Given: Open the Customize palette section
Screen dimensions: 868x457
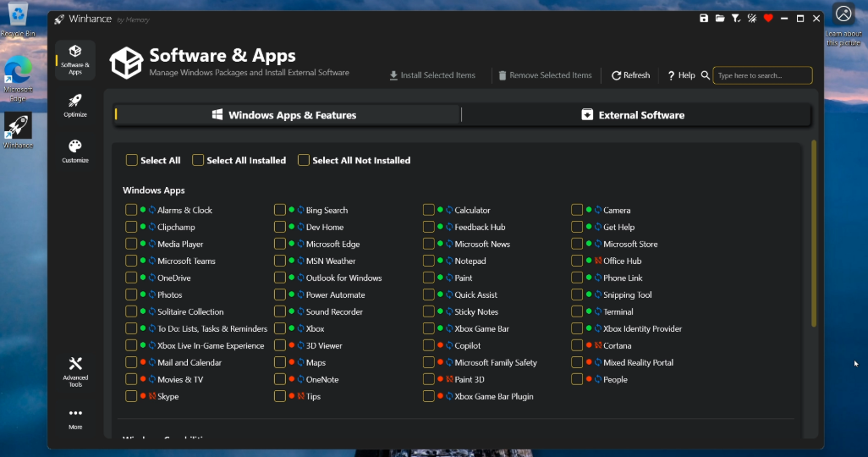Looking at the screenshot, I should point(75,151).
